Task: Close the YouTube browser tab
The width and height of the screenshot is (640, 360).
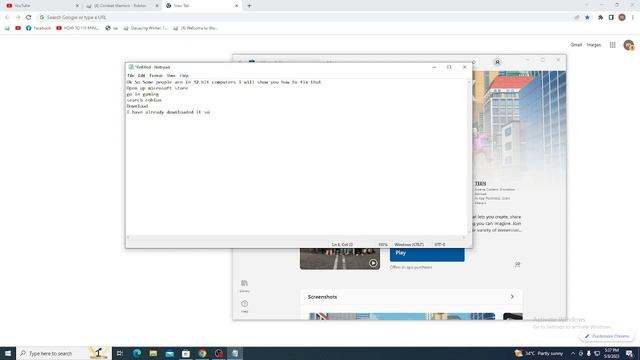Action: click(x=77, y=6)
